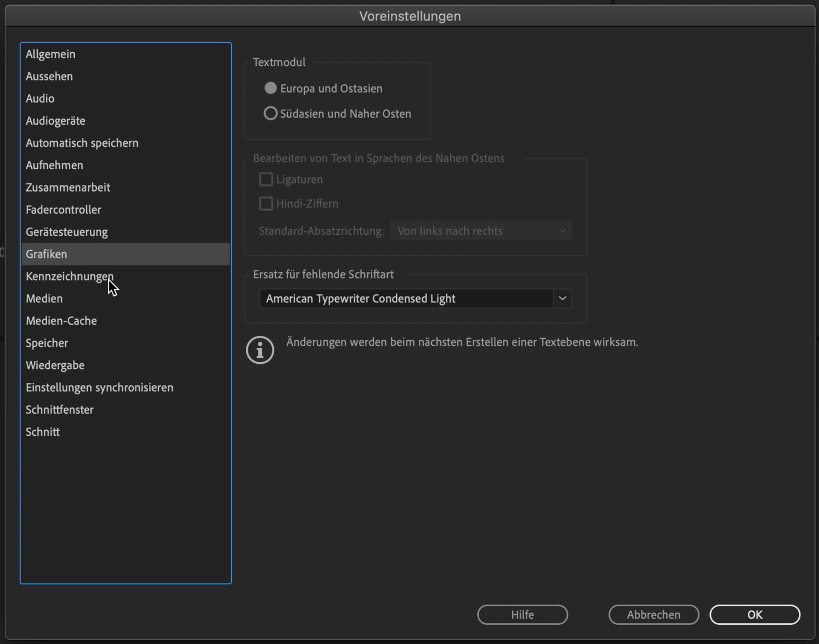Click the American Typewriter Condensed Light field

pyautogui.click(x=405, y=299)
